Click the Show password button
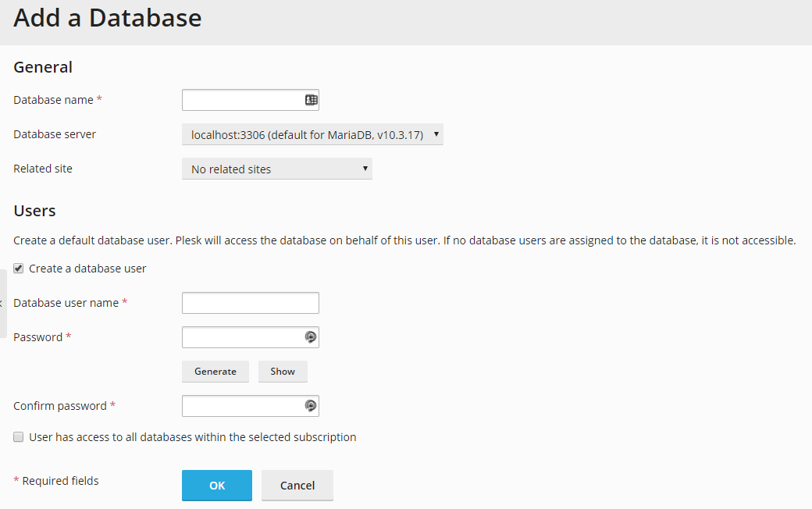Viewport: 812px width, 509px height. click(283, 372)
